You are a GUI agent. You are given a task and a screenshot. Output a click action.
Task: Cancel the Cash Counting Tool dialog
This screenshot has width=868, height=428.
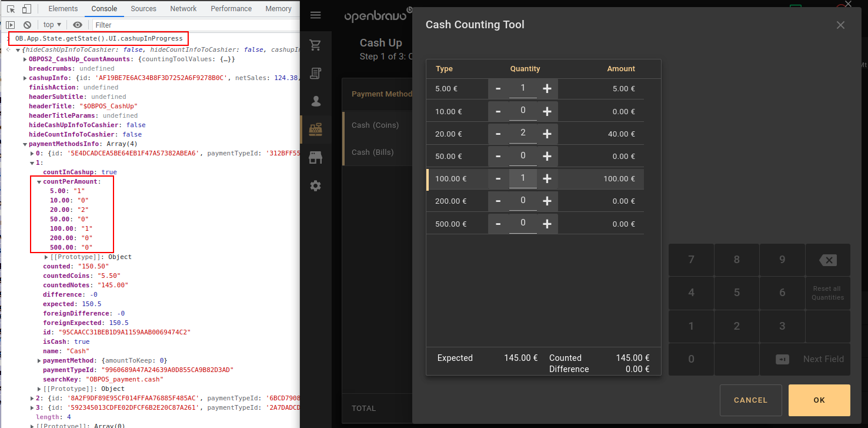click(x=750, y=400)
